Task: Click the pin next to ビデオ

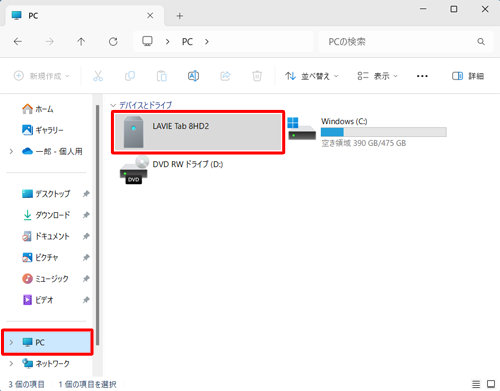Action: (86, 300)
